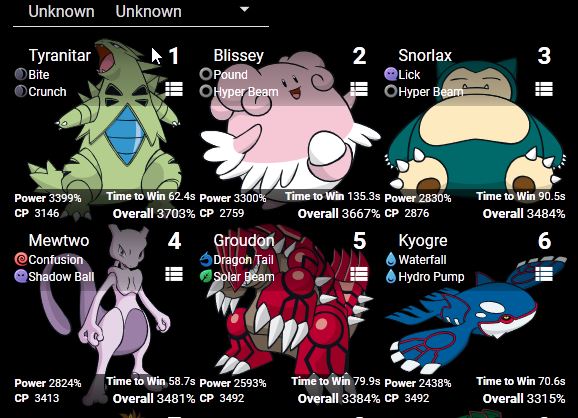Image resolution: width=578 pixels, height=418 pixels.
Task: Select the Kyogre name label
Action: (423, 241)
